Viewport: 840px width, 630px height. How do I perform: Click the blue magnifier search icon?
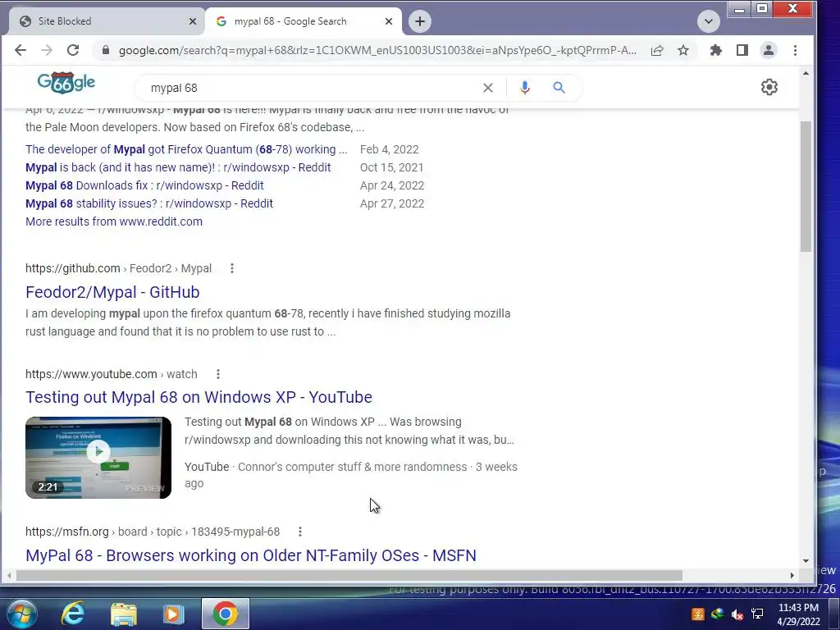(x=559, y=87)
